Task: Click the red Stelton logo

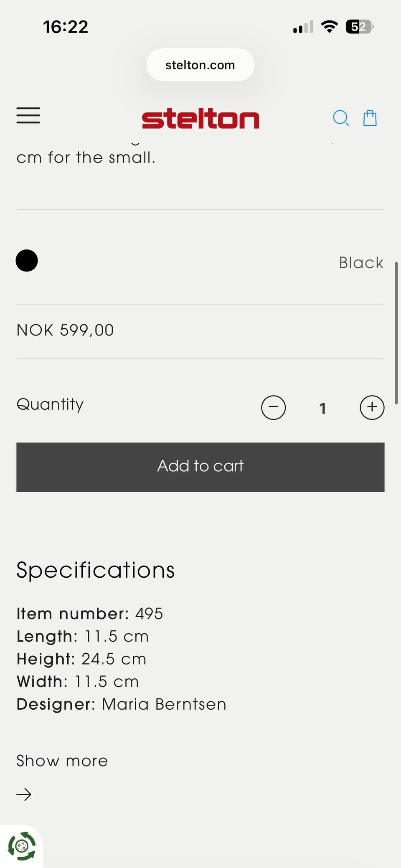Action: click(x=200, y=119)
